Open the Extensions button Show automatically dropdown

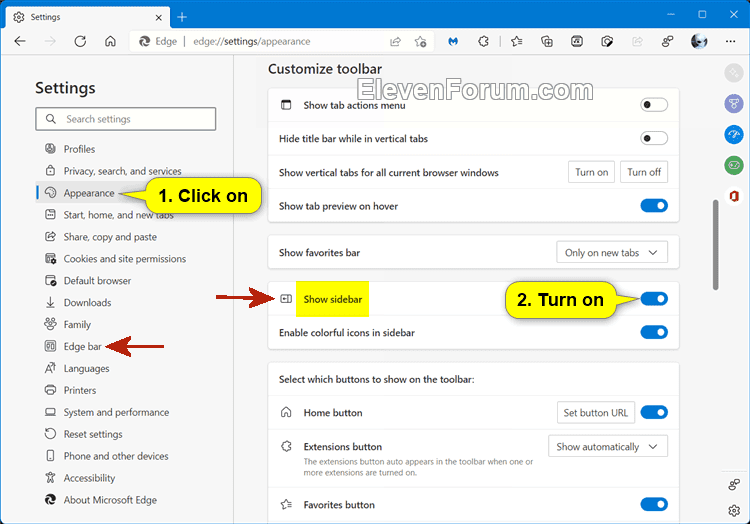click(607, 446)
